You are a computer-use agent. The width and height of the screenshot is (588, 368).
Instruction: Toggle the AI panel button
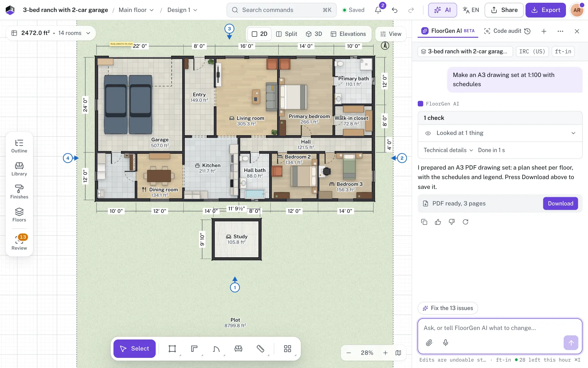coord(443,10)
